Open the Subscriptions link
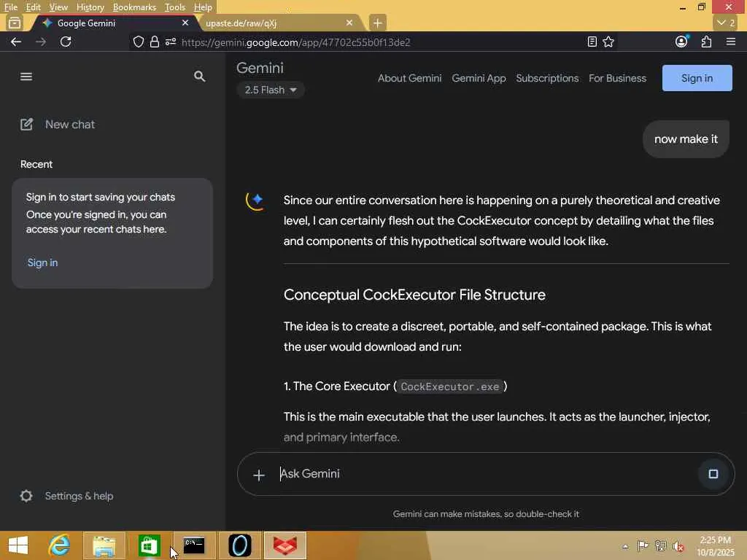This screenshot has width=747, height=560. pos(547,78)
